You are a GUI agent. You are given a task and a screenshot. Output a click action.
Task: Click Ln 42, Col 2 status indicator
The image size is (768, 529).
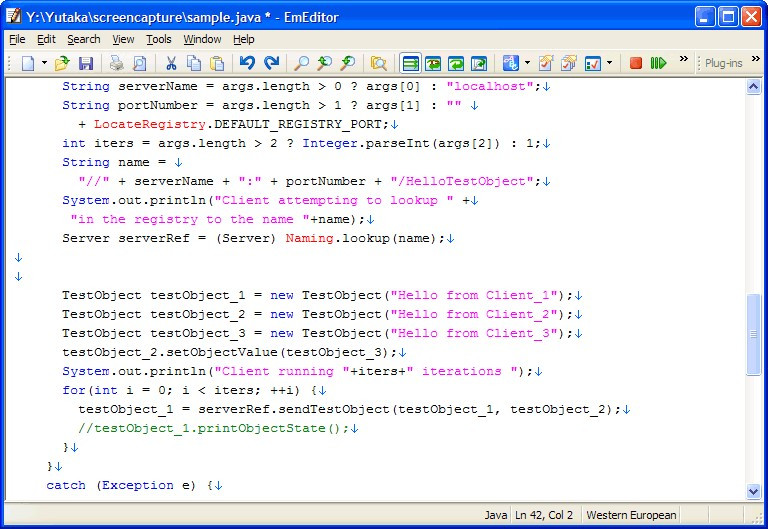544,515
